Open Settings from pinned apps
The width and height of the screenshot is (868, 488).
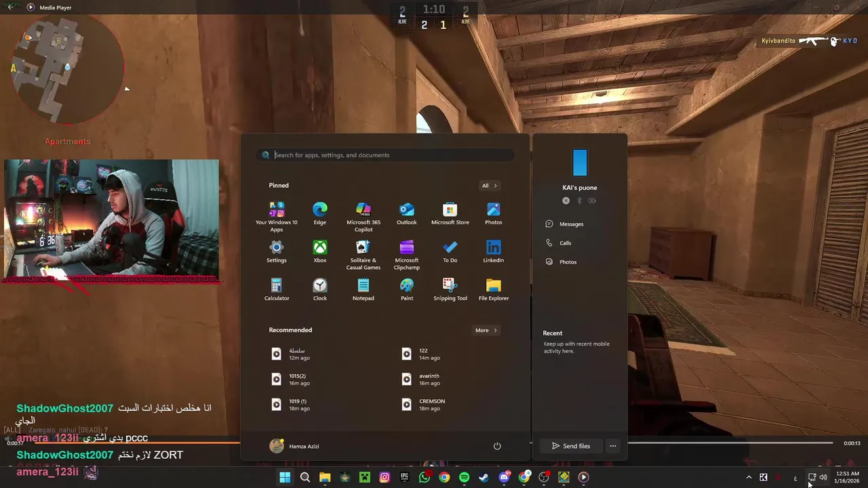(x=277, y=251)
